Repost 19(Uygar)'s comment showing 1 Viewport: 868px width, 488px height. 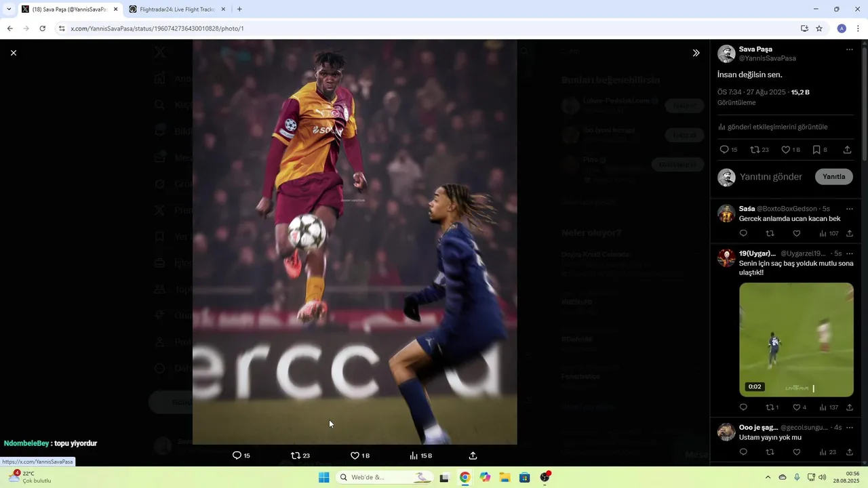772,407
